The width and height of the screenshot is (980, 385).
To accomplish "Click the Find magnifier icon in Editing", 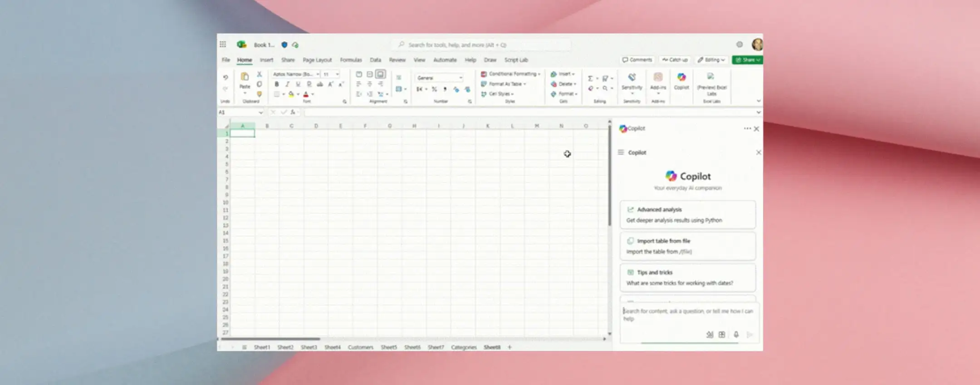I will 605,89.
